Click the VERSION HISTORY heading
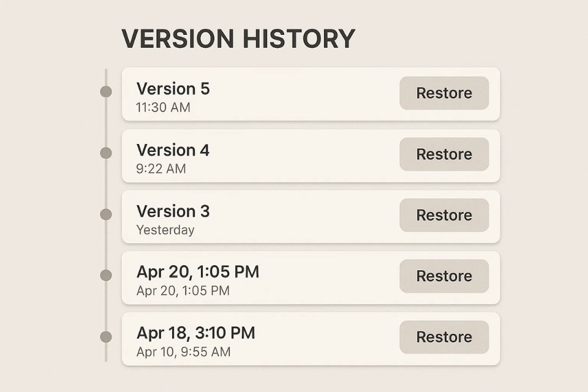This screenshot has width=588, height=392. point(238,39)
